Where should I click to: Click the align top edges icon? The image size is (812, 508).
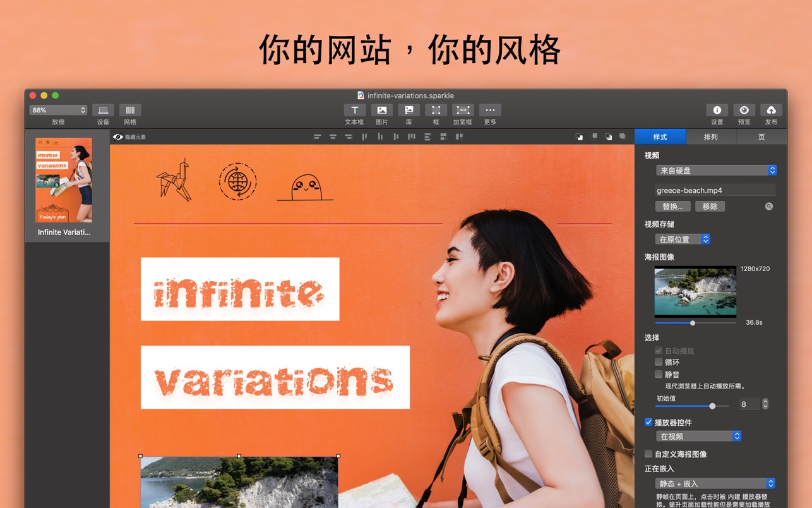click(x=364, y=136)
